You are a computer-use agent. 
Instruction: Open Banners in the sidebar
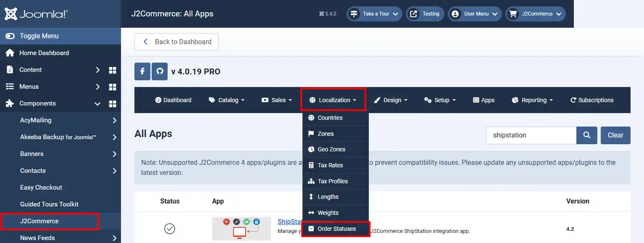tap(32, 154)
